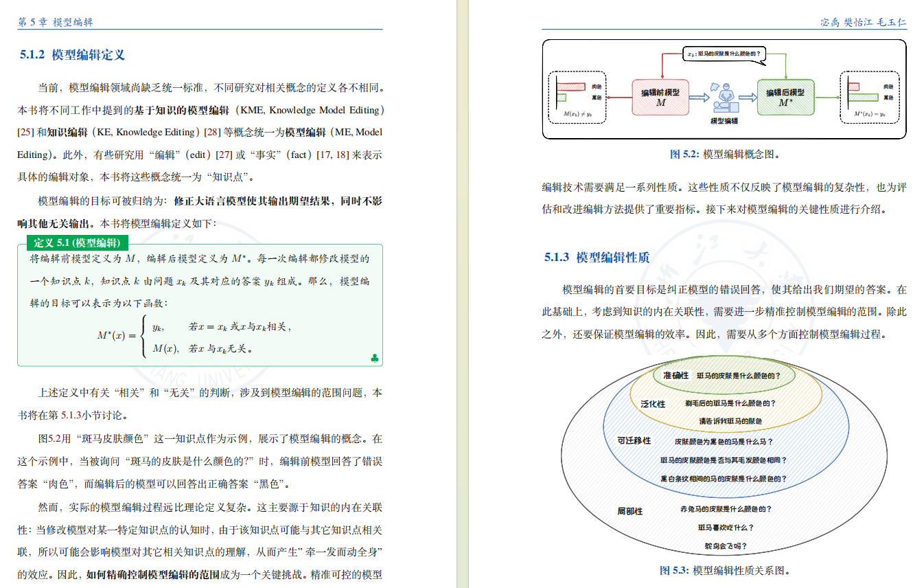Select the red 编辑前模型 M box
The image size is (924, 588).
click(x=661, y=96)
